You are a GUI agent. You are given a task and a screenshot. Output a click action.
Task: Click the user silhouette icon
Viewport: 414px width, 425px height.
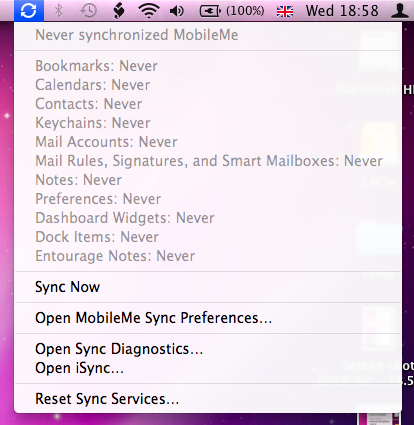coord(400,11)
